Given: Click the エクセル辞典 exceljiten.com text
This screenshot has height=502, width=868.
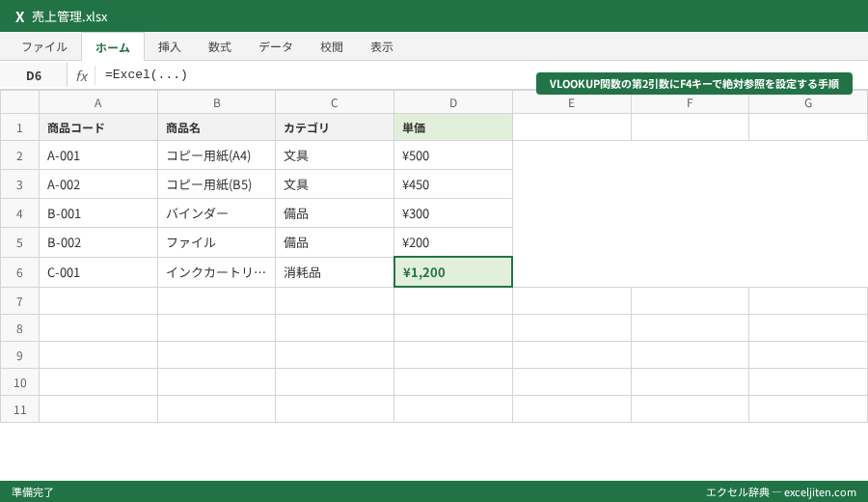Looking at the screenshot, I should pos(780,492).
